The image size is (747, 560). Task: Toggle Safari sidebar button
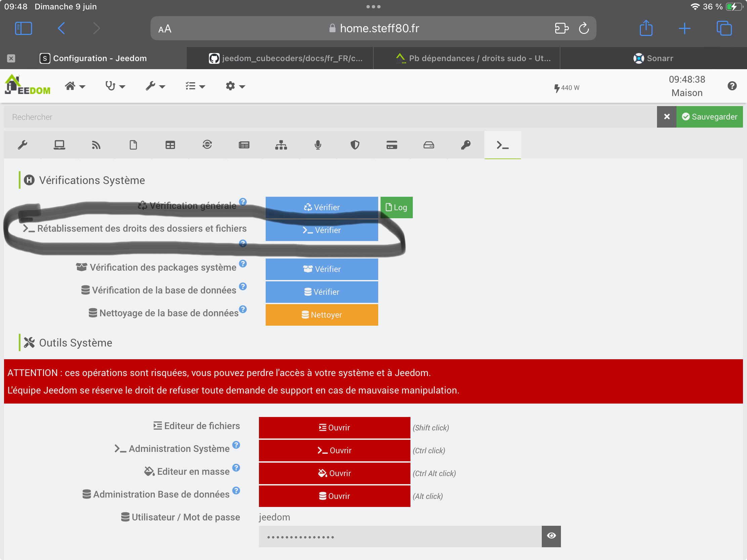tap(23, 28)
